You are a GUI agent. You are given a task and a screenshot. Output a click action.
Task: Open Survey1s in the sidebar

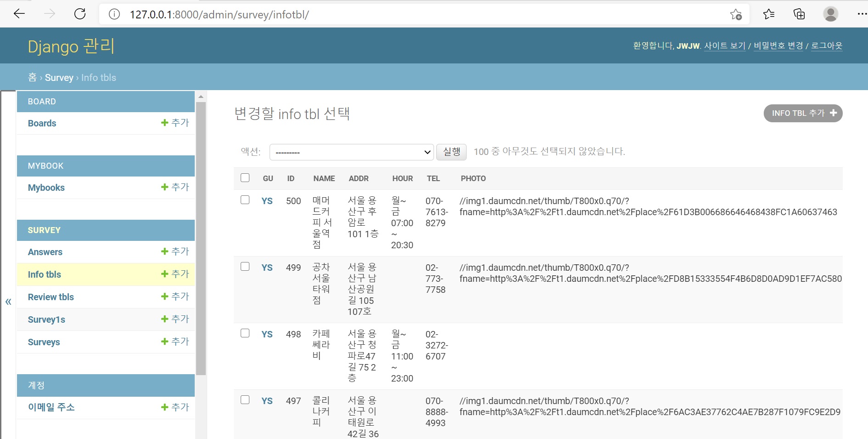46,319
